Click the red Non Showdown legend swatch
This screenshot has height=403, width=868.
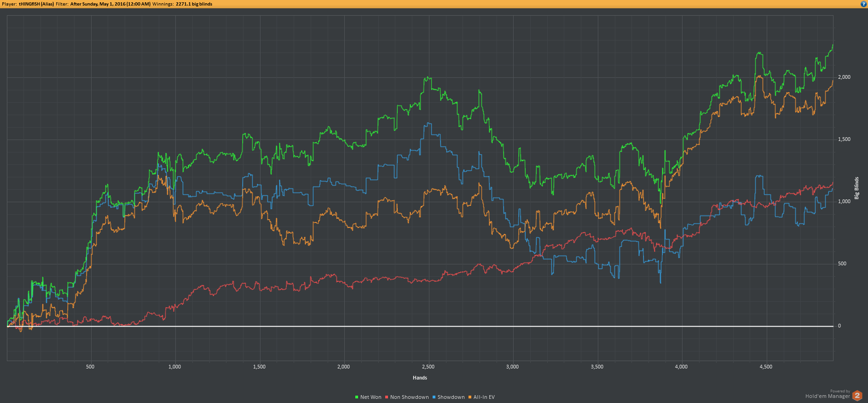(x=387, y=397)
